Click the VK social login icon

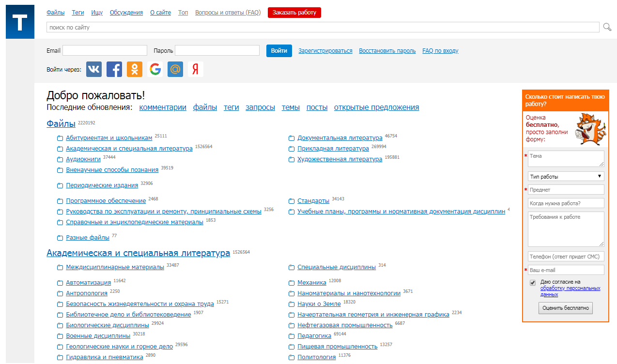coord(94,69)
